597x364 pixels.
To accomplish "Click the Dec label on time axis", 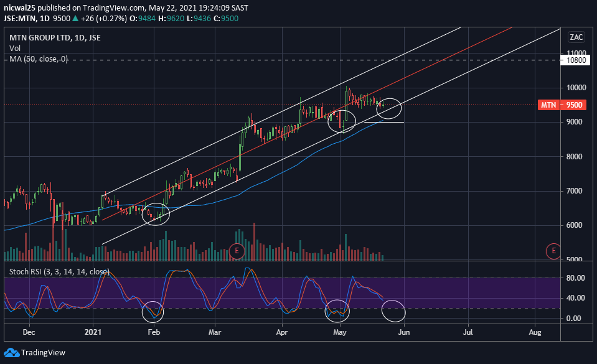I will click(x=29, y=332).
